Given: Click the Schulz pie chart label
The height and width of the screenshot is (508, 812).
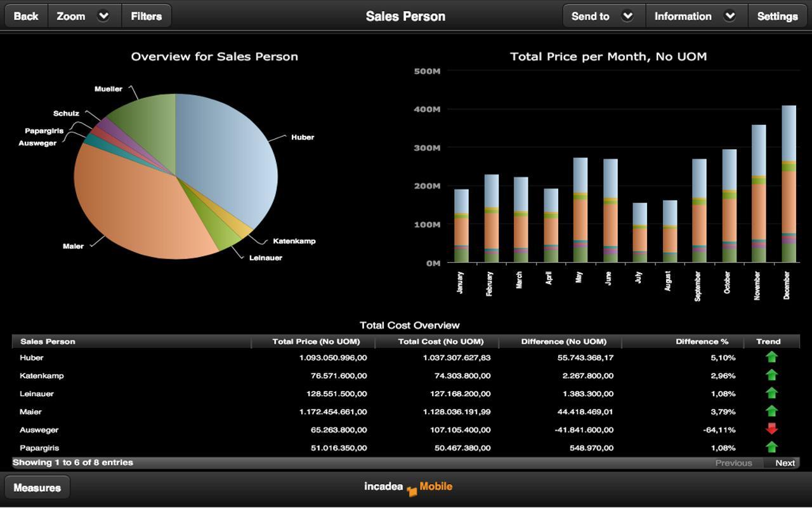Looking at the screenshot, I should pos(66,114).
